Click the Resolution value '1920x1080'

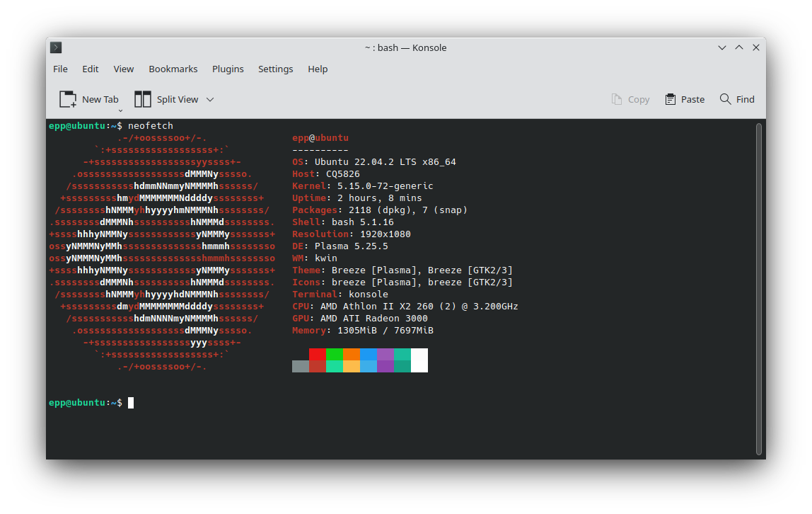pos(385,234)
